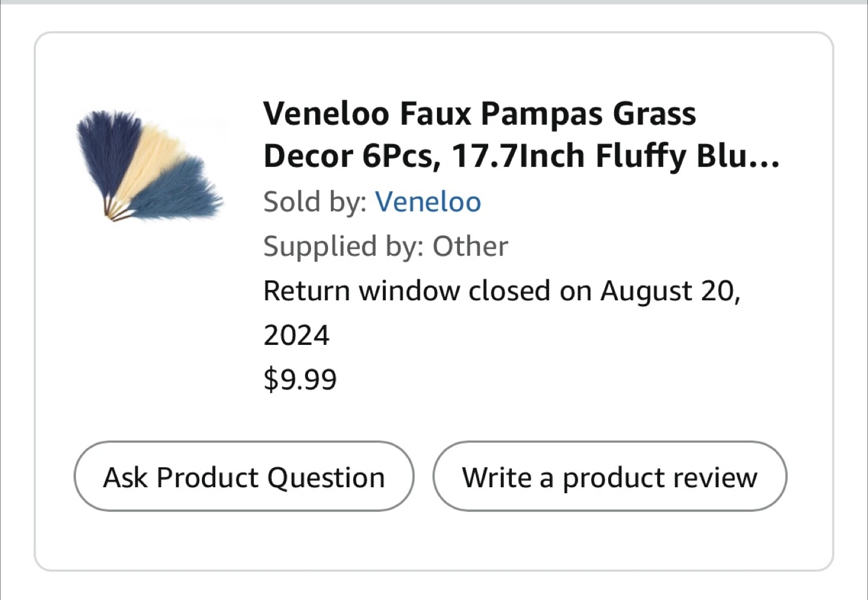The width and height of the screenshot is (868, 600).
Task: Click the "2024" year text
Action: pos(297,335)
